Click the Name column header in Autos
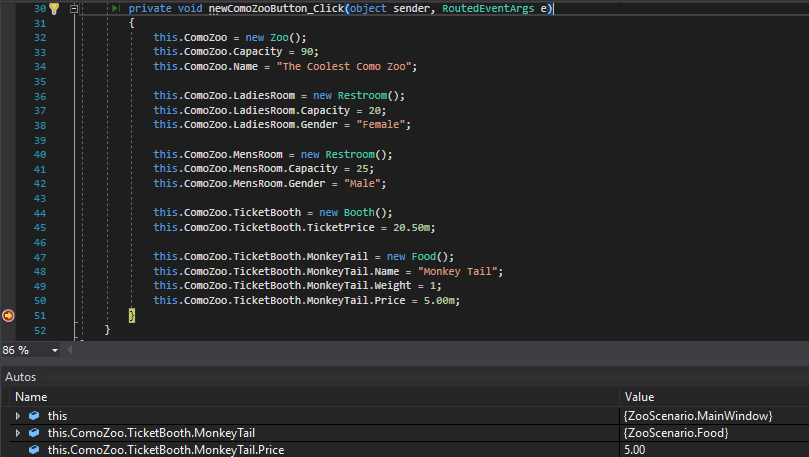This screenshot has height=457, width=809. (31, 397)
